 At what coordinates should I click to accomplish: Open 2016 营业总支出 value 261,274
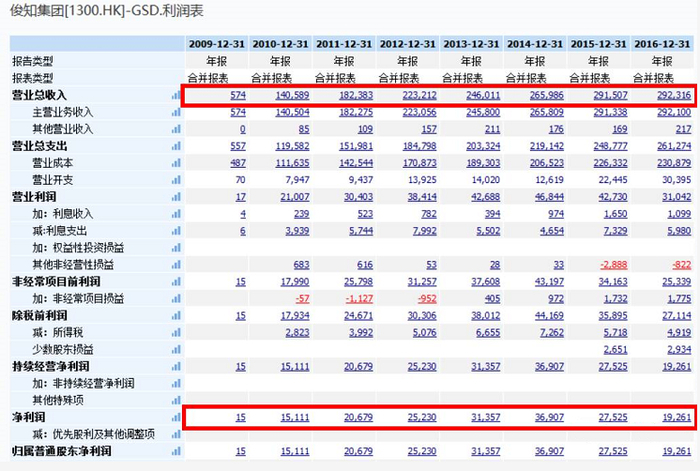(x=674, y=146)
